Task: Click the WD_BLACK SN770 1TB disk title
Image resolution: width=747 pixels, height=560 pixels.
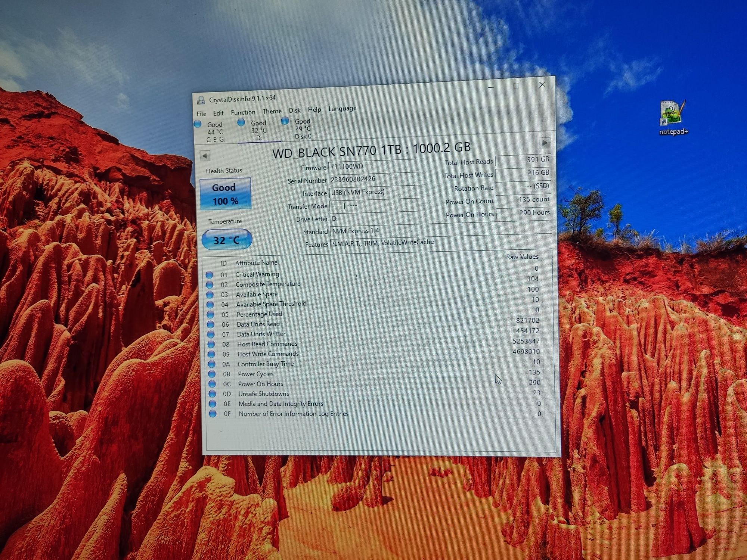Action: 371,150
